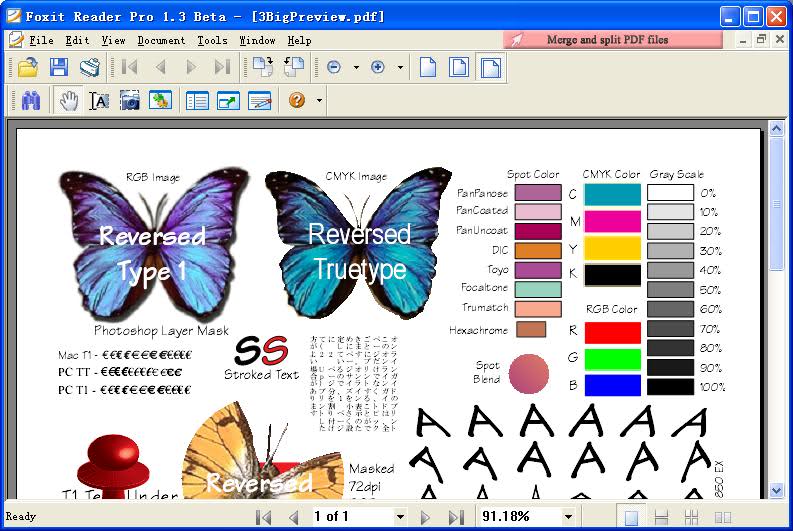
Task: Click Merge and split PDF files banner
Action: click(x=613, y=39)
